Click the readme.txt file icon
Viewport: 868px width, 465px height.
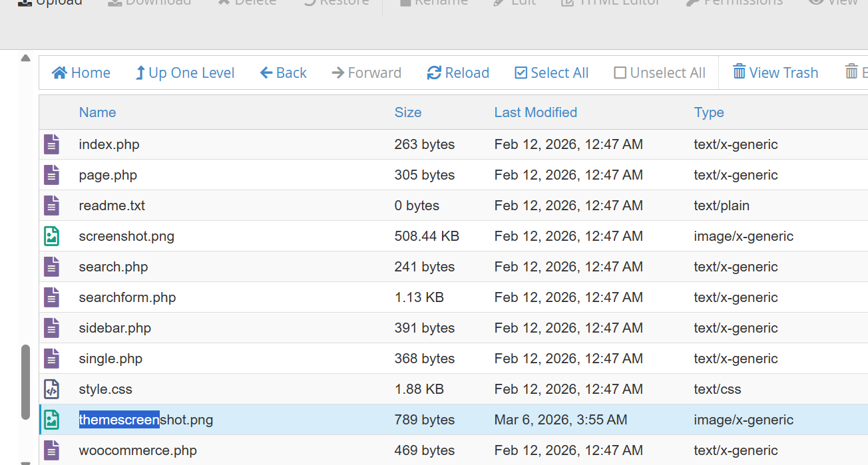(52, 206)
